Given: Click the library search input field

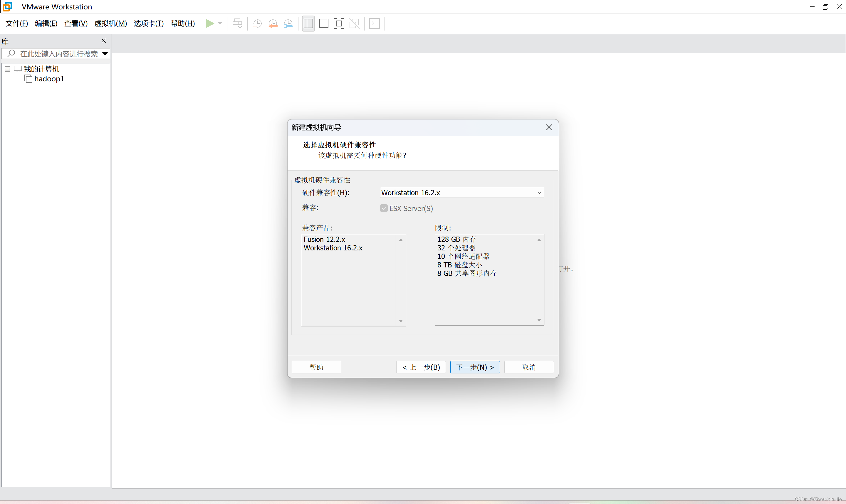Looking at the screenshot, I should coord(58,54).
